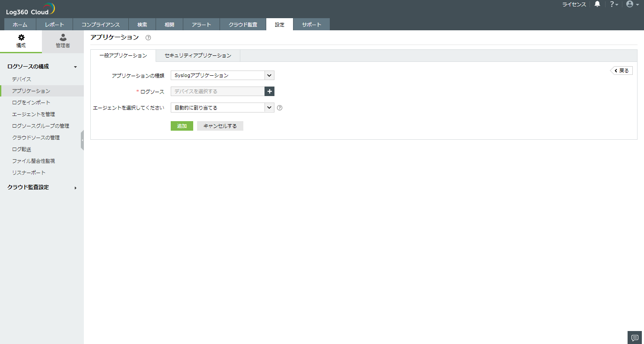The width and height of the screenshot is (644, 344).
Task: Select the 設定 tab
Action: [280, 25]
